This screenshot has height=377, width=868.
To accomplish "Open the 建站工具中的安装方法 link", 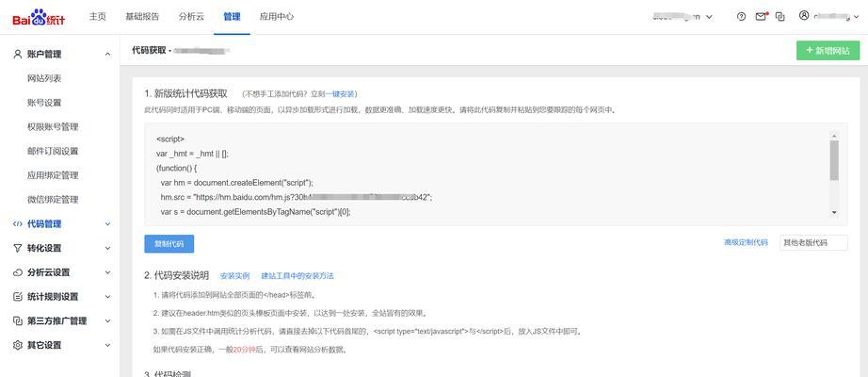I will pyautogui.click(x=297, y=275).
